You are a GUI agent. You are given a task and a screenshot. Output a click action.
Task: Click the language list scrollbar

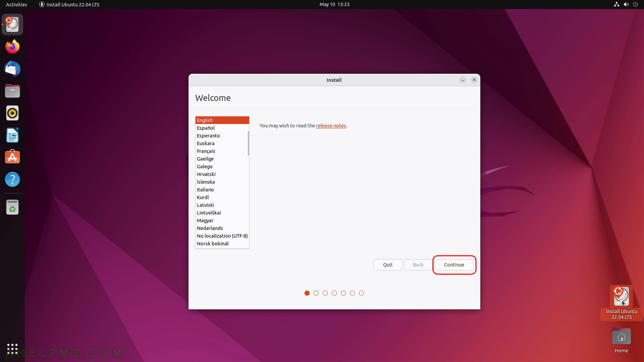(248, 143)
